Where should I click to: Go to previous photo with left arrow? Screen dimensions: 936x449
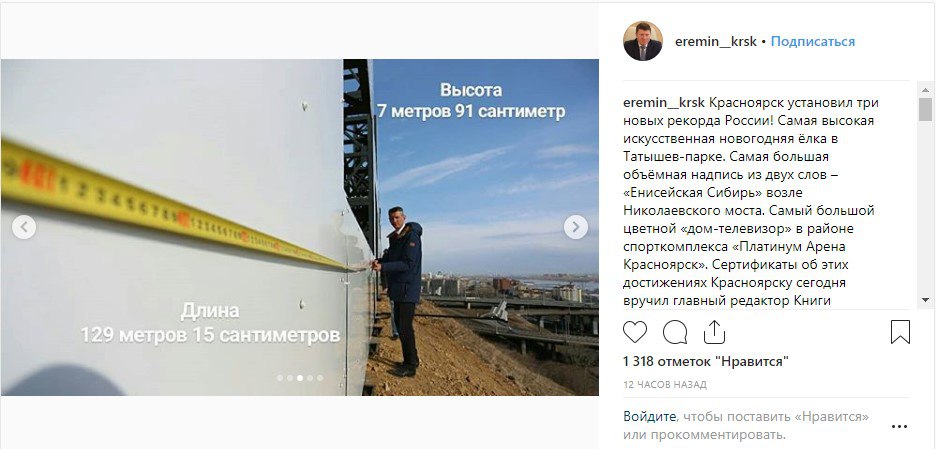[24, 227]
